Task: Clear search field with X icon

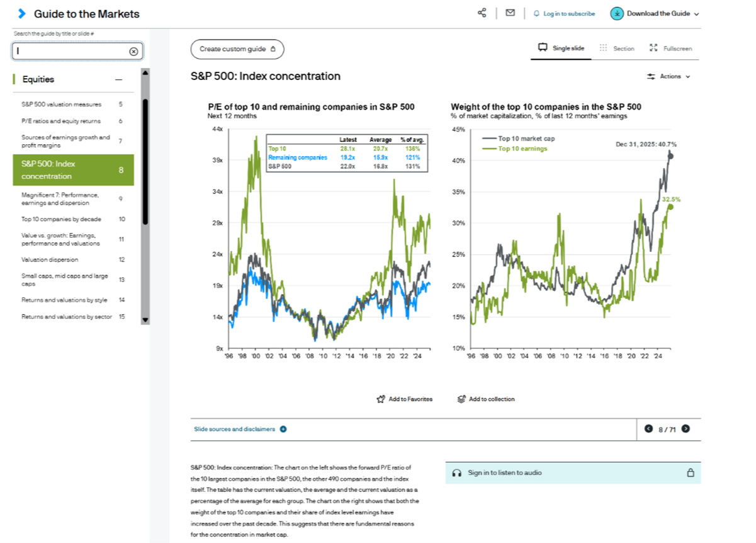Action: pyautogui.click(x=133, y=52)
